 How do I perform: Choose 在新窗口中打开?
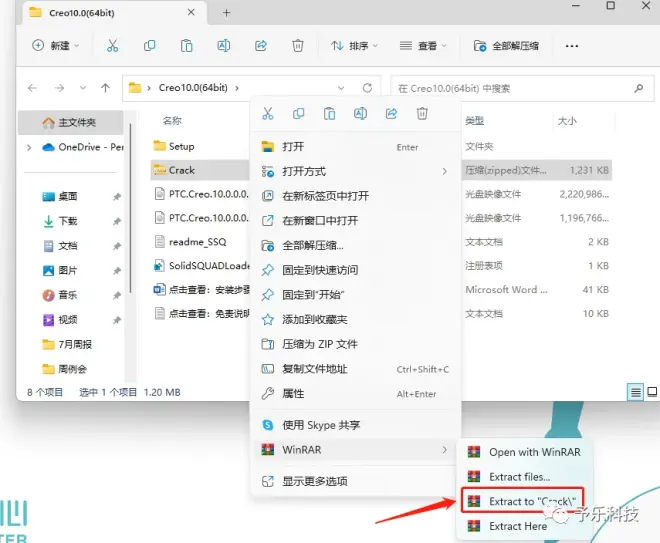coord(356,221)
